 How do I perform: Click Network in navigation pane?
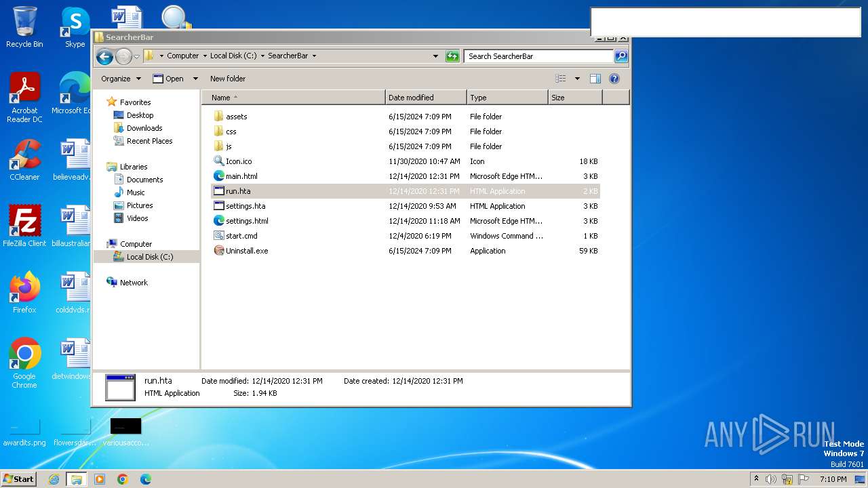pyautogui.click(x=134, y=283)
